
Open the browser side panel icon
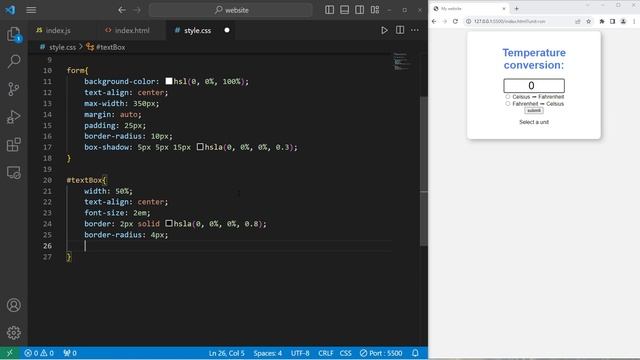(612, 21)
